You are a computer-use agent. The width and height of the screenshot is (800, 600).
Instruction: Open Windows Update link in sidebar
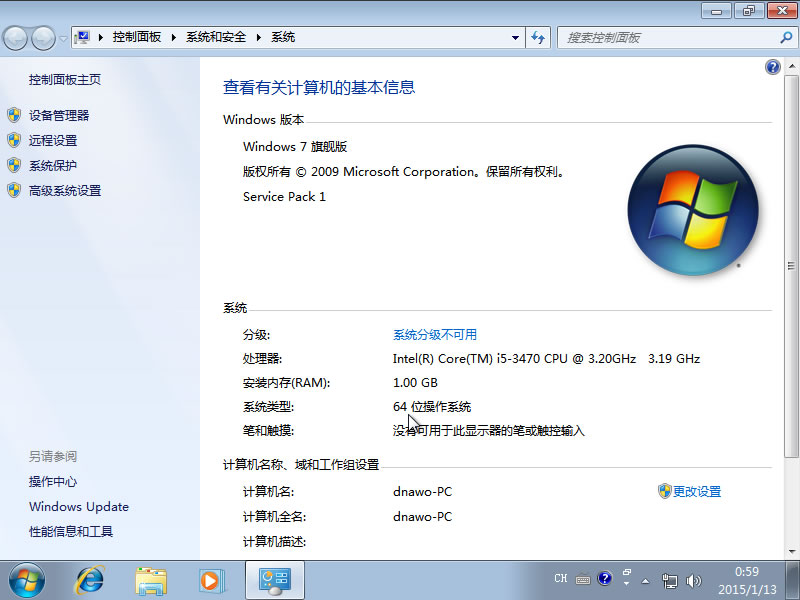click(x=79, y=506)
